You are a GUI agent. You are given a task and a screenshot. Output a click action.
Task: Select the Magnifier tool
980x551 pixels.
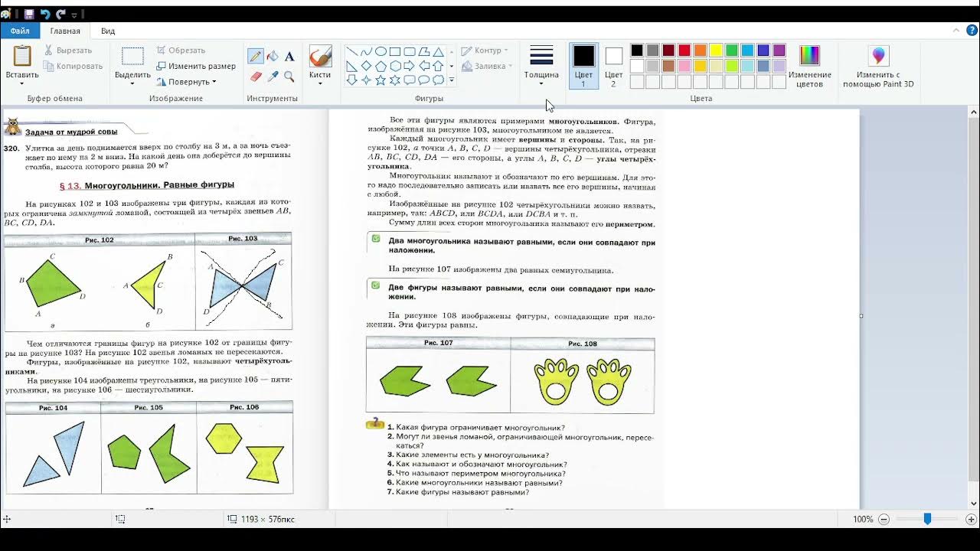[x=289, y=77]
